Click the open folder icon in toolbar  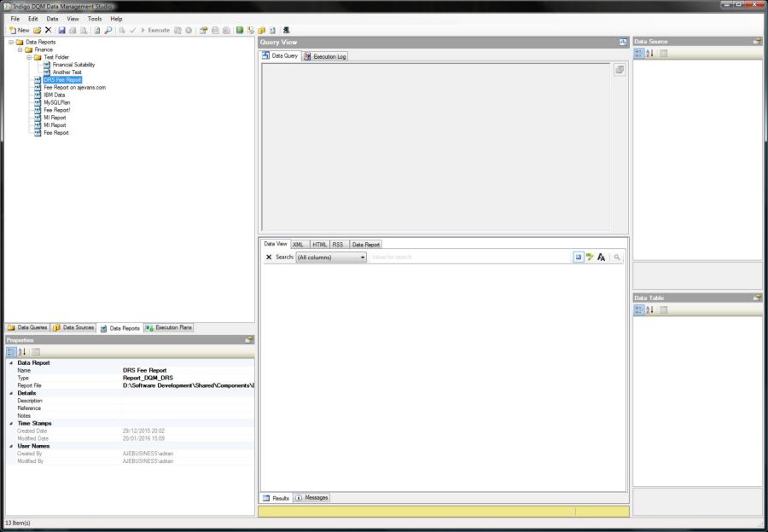click(37, 30)
